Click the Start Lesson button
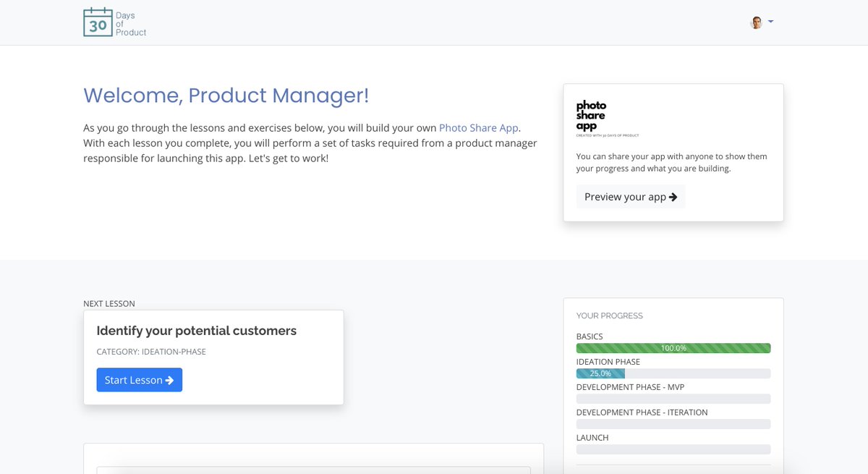 [x=140, y=380]
